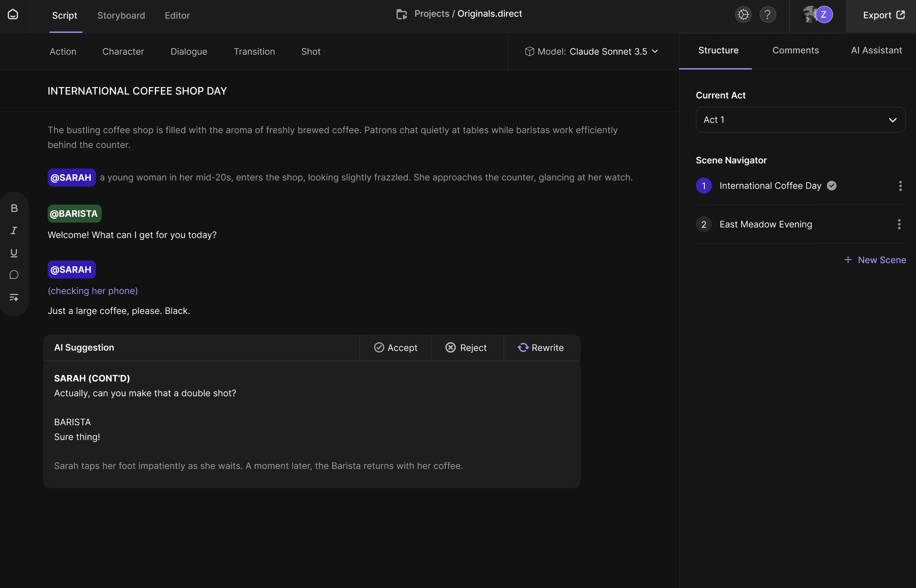Expand the Act 1 current act dropdown
916x588 pixels.
pos(800,120)
